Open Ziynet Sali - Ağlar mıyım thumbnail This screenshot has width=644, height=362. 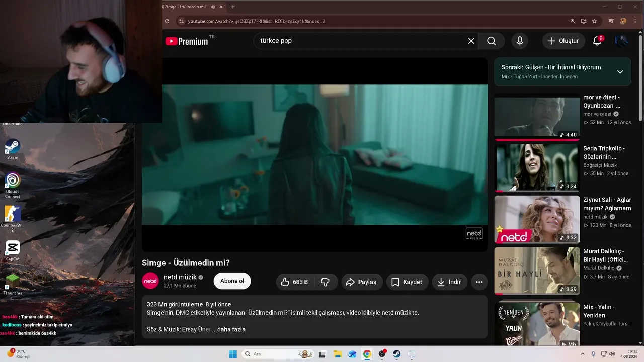pyautogui.click(x=537, y=219)
